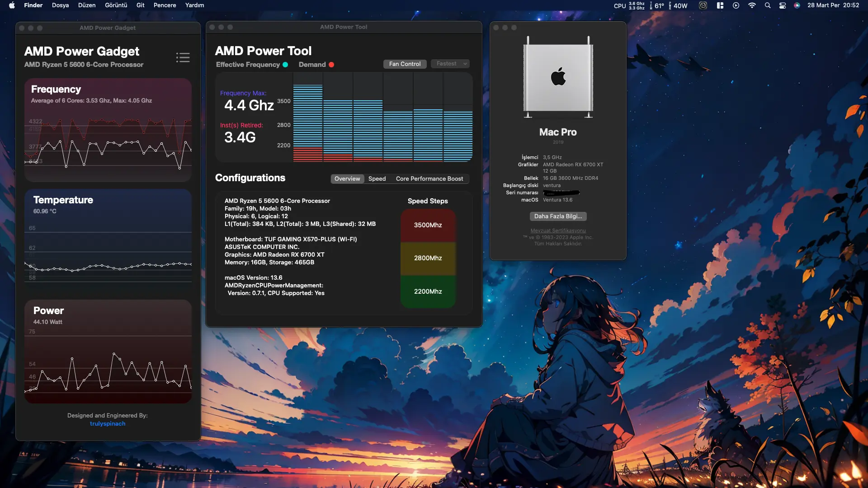Click the 40W power menu bar item

(678, 5)
